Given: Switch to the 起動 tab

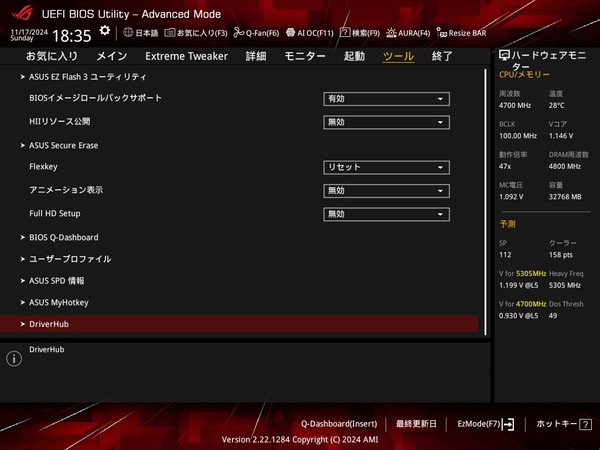Looking at the screenshot, I should click(x=354, y=56).
